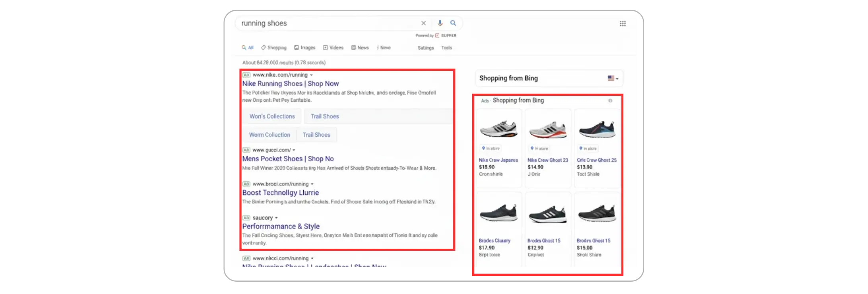Switch to the Videos tab
The width and height of the screenshot is (868, 294).
(333, 48)
